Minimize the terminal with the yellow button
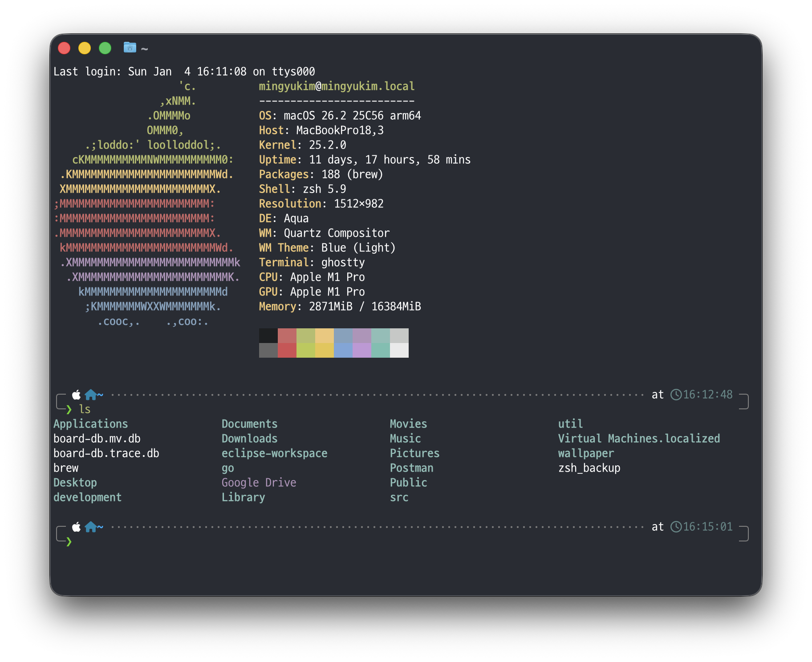812x662 pixels. coord(85,48)
